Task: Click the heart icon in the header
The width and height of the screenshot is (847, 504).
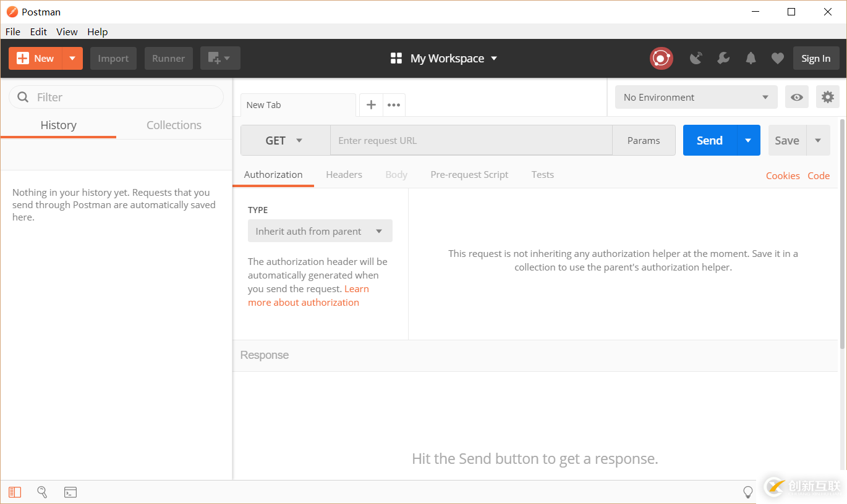Action: [778, 59]
